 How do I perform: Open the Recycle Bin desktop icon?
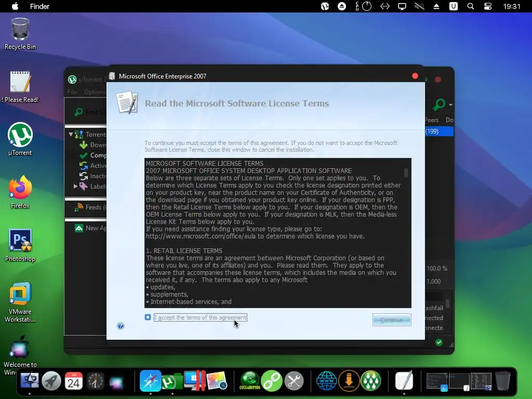point(20,34)
